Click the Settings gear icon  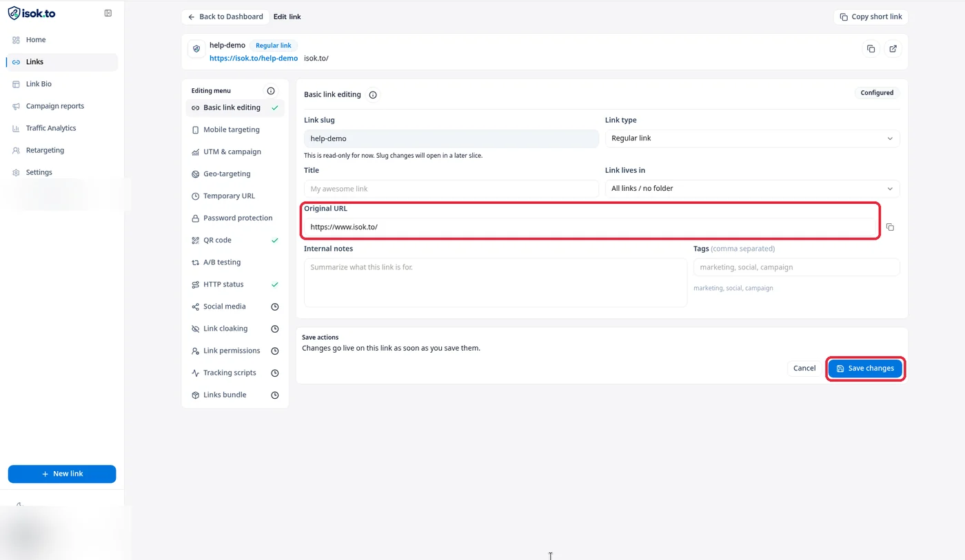click(17, 172)
